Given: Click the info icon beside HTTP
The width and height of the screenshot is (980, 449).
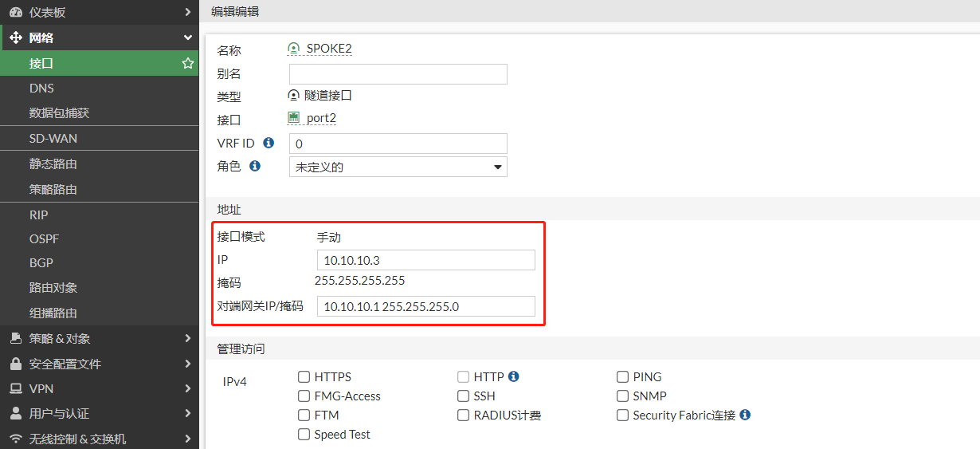Looking at the screenshot, I should click(514, 376).
